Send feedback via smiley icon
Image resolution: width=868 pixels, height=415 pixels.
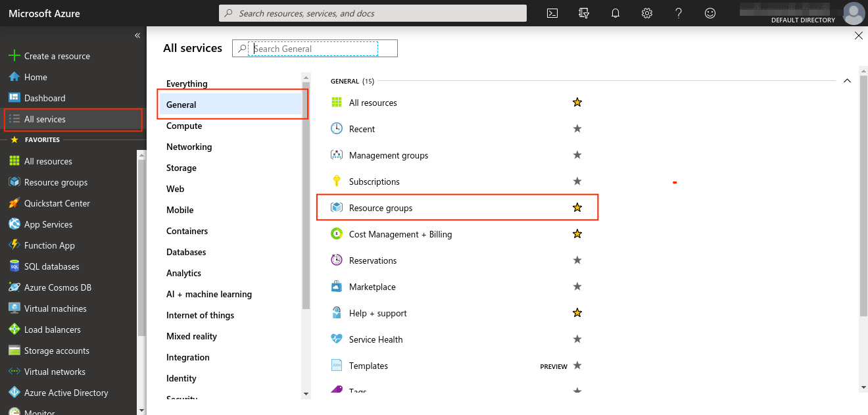[710, 13]
